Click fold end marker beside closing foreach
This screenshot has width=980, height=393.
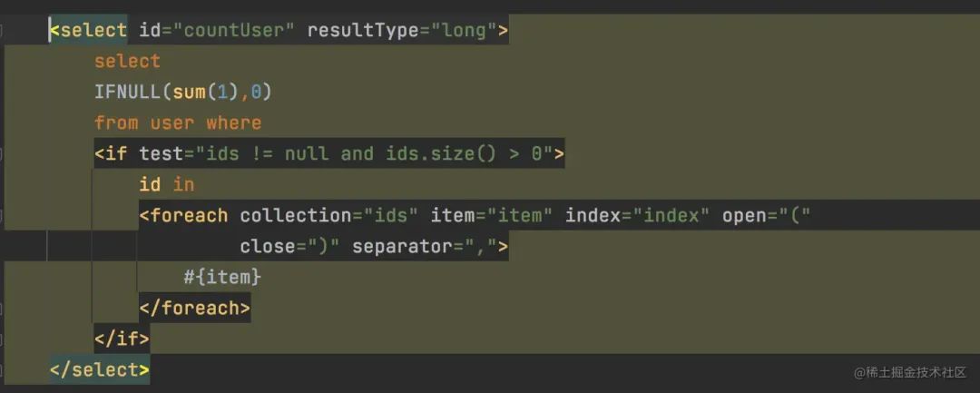(x=3, y=309)
